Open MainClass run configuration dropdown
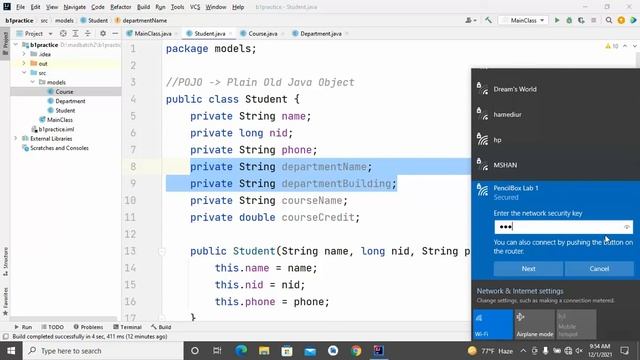 coord(523,20)
